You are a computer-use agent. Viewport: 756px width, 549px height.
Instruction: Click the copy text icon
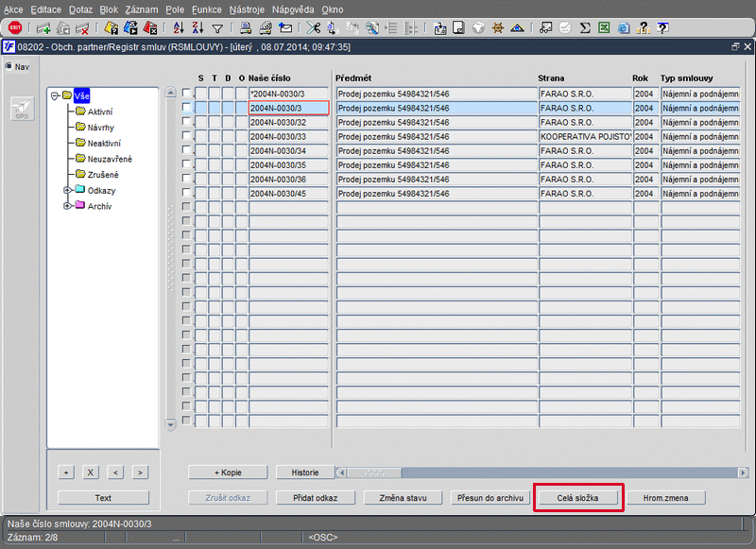(x=333, y=28)
